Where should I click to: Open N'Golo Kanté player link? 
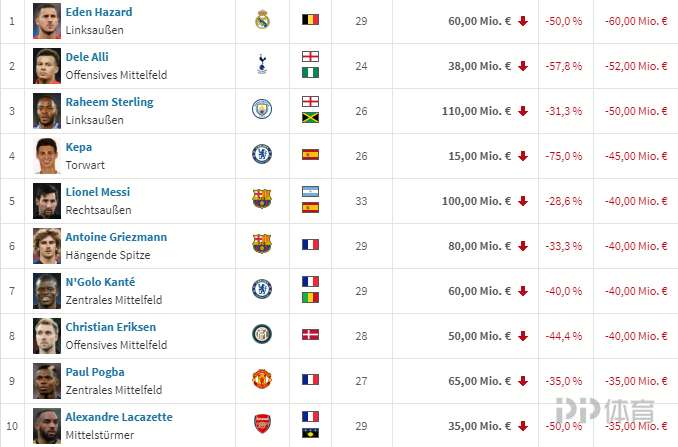[x=100, y=282]
